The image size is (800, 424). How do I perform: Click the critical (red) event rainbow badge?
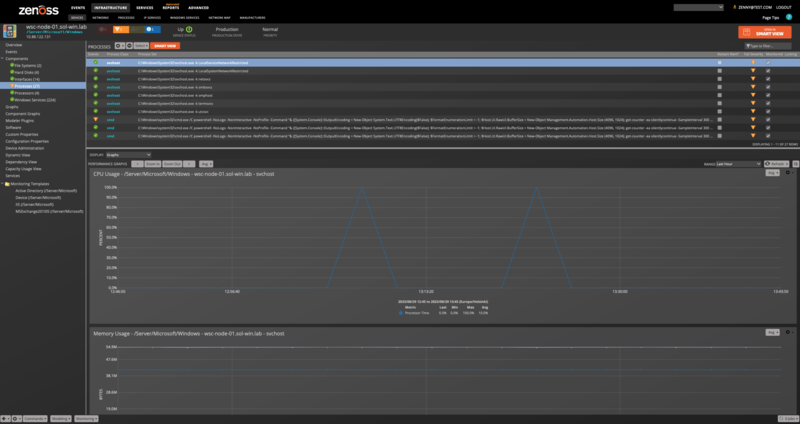pyautogui.click(x=104, y=30)
